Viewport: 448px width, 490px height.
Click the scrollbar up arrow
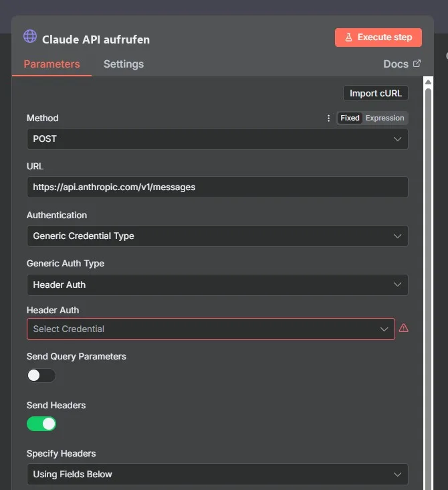(x=428, y=82)
